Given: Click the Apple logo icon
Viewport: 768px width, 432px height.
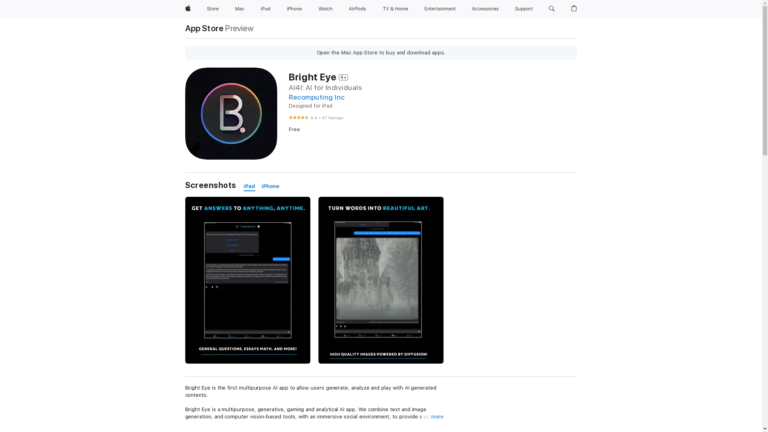Looking at the screenshot, I should (188, 8).
